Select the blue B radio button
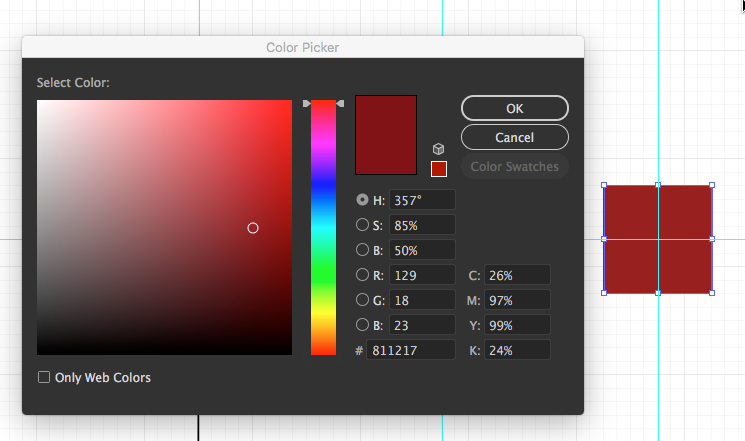 [x=362, y=325]
